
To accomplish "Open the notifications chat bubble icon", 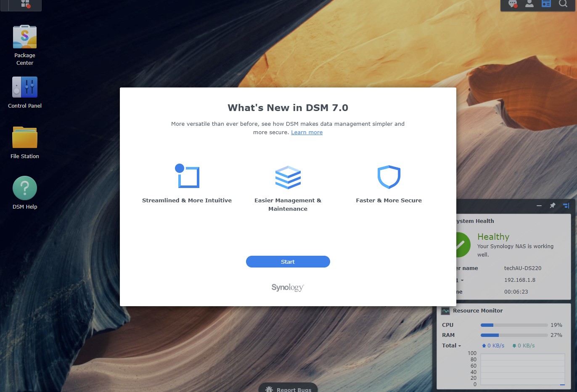I will pos(513,4).
